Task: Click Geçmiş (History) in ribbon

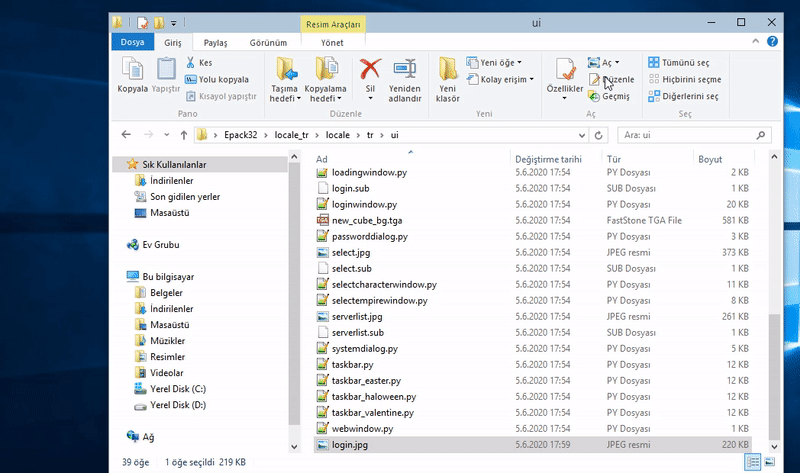Action: coord(609,96)
